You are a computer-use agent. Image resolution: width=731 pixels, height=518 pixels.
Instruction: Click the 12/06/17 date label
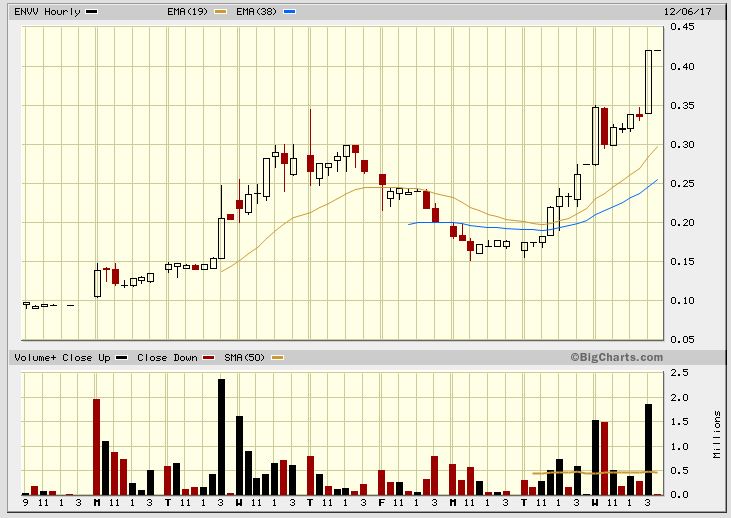(688, 12)
